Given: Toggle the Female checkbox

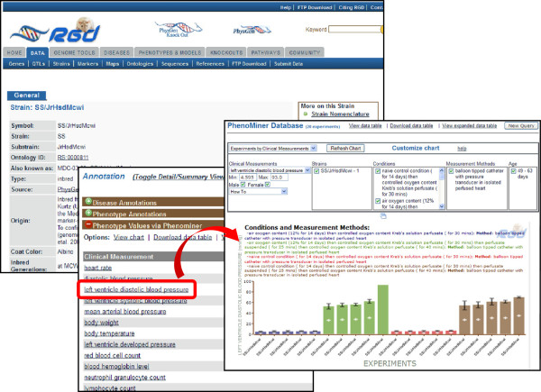Looking at the screenshot, I should (x=268, y=185).
